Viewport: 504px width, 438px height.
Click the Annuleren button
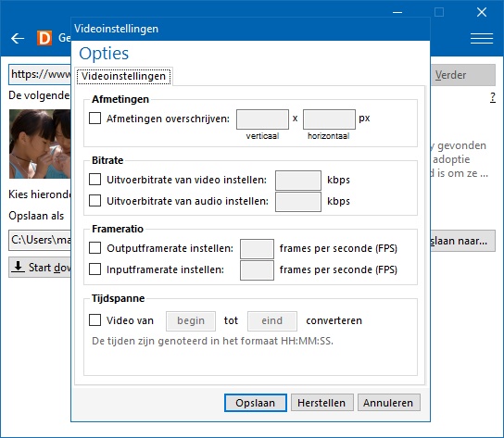point(388,403)
